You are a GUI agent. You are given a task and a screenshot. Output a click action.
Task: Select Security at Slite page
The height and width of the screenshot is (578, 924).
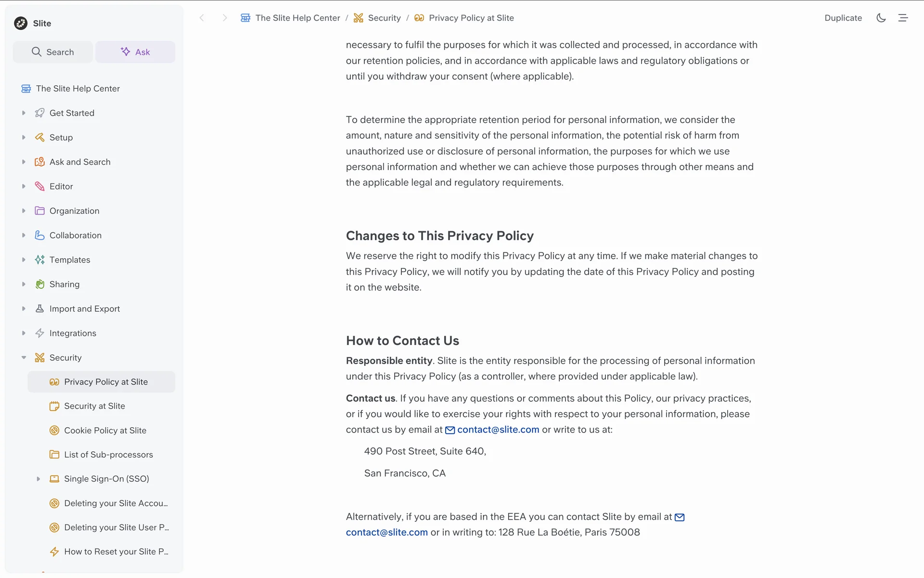(94, 406)
